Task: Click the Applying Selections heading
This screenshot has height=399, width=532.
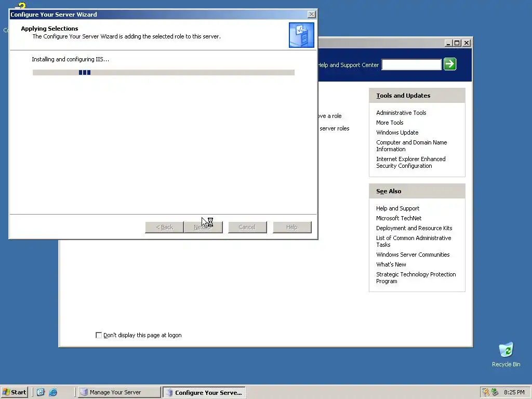Action: coord(49,29)
